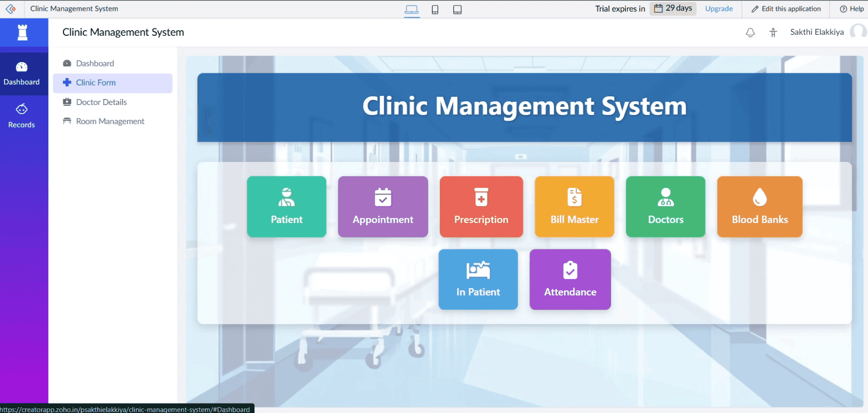
Task: Select Clinic Form in the navigation list
Action: click(113, 83)
